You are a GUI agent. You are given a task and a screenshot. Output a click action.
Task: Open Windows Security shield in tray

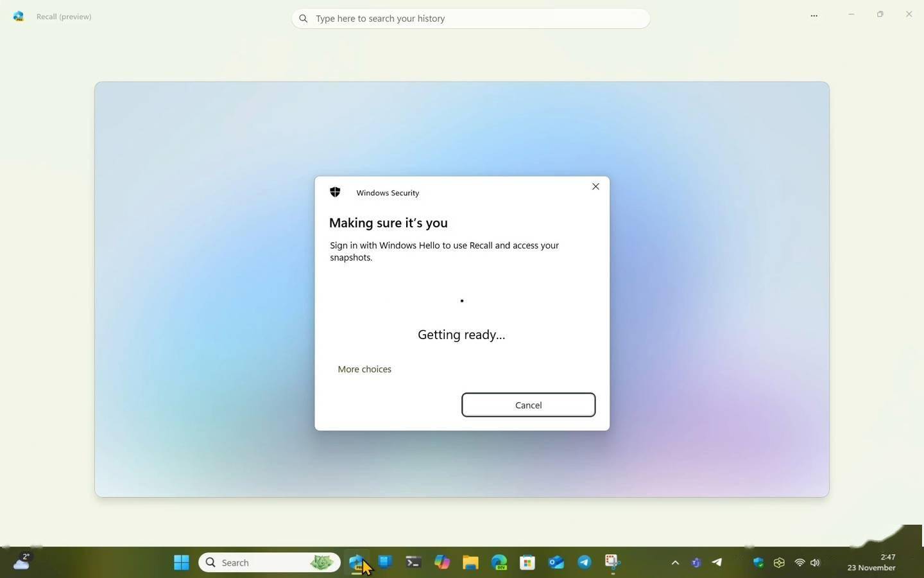pyautogui.click(x=758, y=563)
